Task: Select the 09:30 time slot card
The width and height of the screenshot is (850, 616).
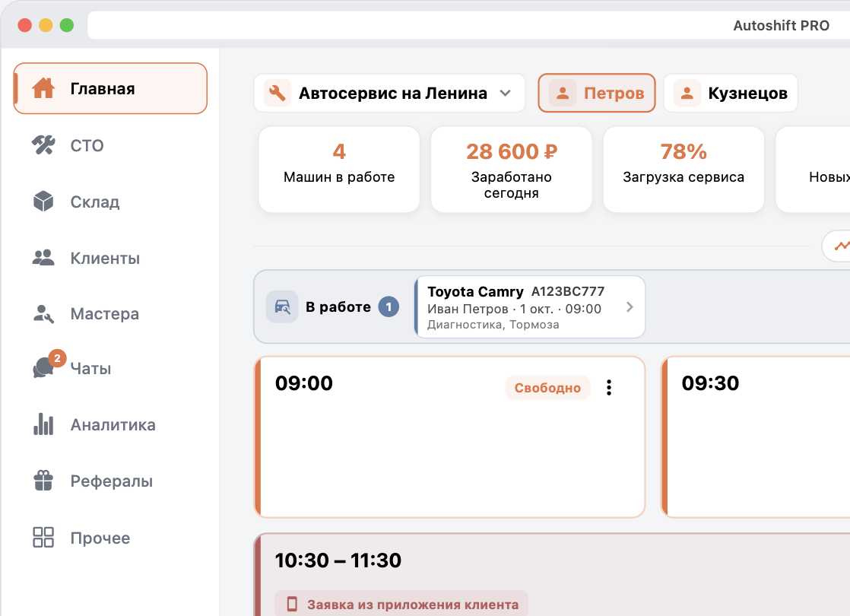Action: point(755,437)
